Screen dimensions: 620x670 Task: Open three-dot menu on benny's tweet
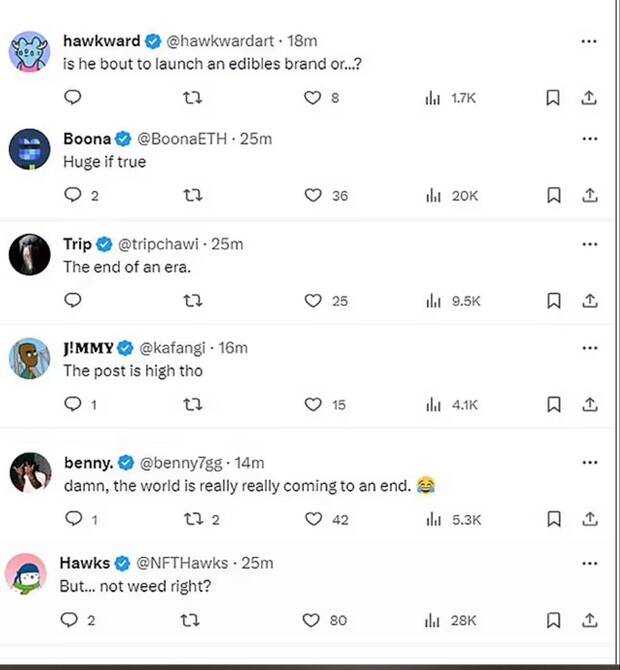(590, 463)
